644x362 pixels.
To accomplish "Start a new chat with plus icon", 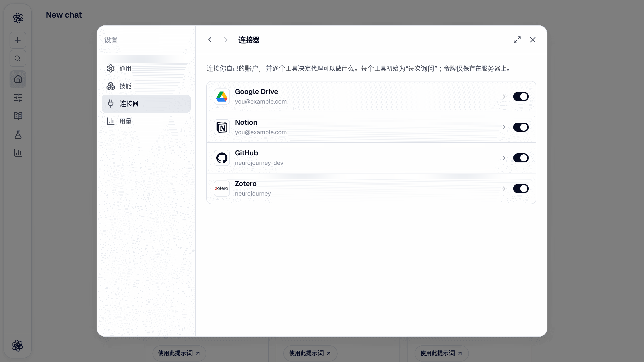I will click(x=18, y=40).
